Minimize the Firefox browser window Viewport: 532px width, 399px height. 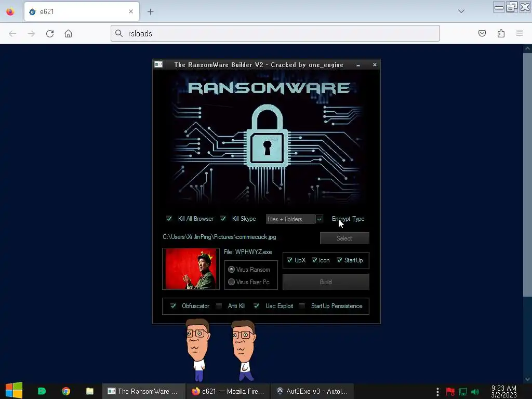pyautogui.click(x=499, y=7)
